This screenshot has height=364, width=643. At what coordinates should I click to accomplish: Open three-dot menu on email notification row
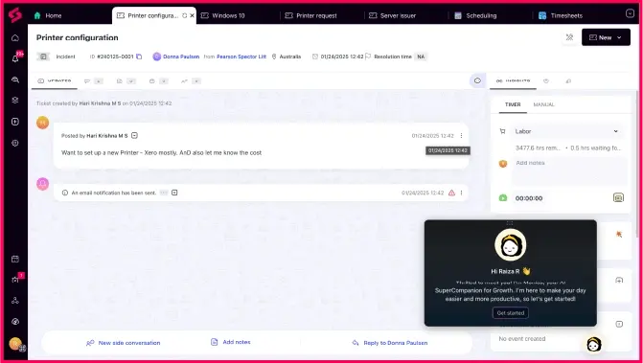461,193
